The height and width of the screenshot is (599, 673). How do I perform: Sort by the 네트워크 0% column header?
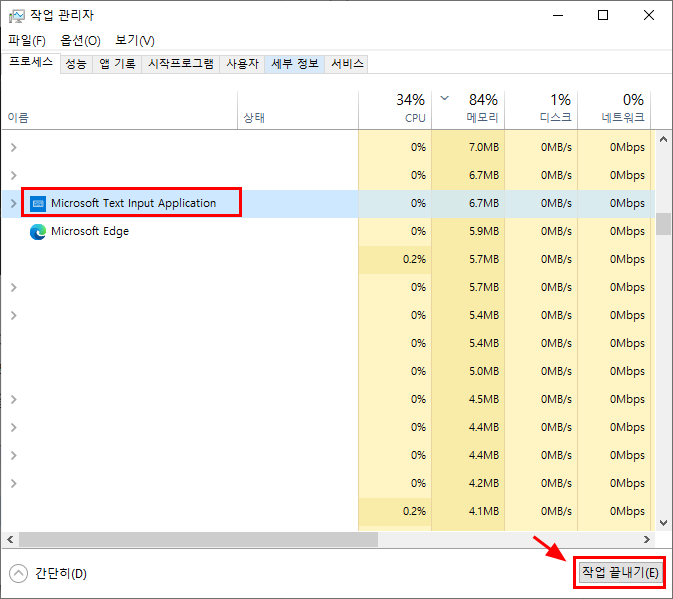coord(614,110)
